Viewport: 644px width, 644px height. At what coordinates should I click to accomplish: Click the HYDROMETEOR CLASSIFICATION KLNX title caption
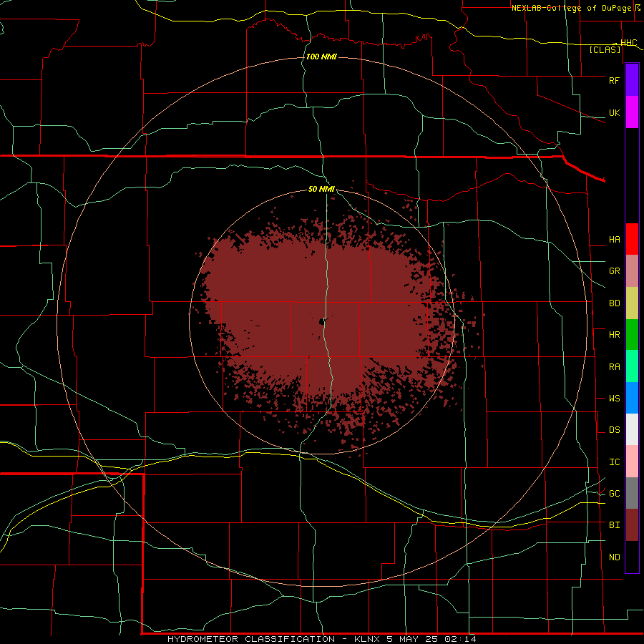(x=321, y=639)
